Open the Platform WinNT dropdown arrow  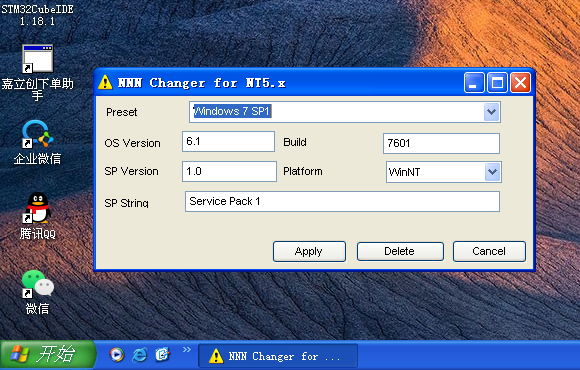(492, 172)
